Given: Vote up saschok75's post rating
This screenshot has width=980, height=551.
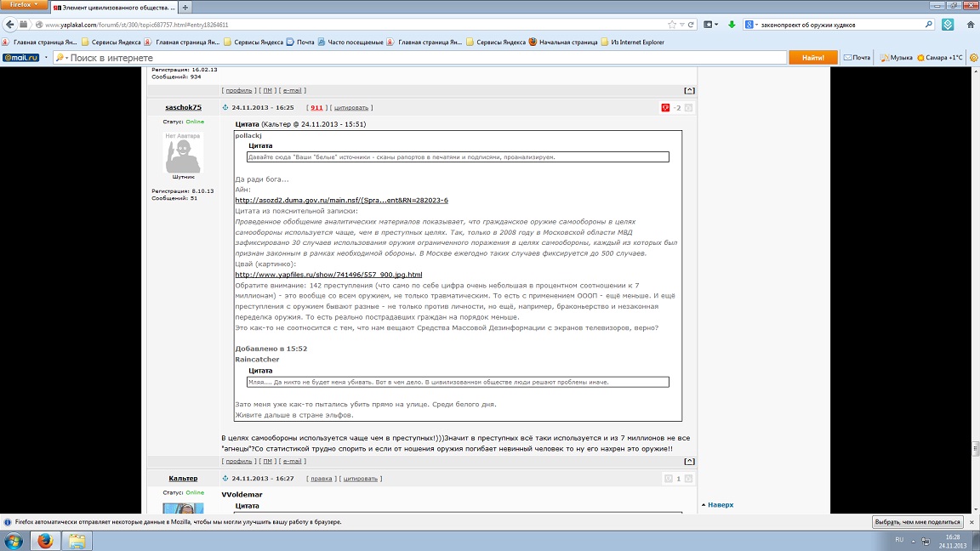Looking at the screenshot, I should pyautogui.click(x=688, y=107).
